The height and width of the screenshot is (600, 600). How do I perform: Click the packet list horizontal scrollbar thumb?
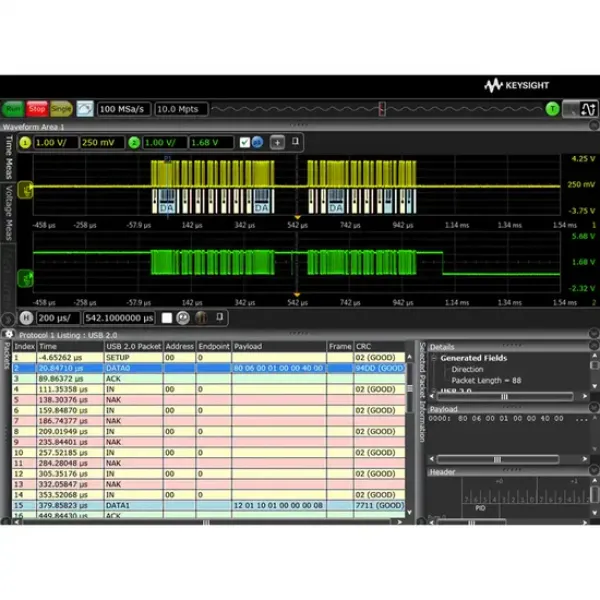tap(206, 522)
